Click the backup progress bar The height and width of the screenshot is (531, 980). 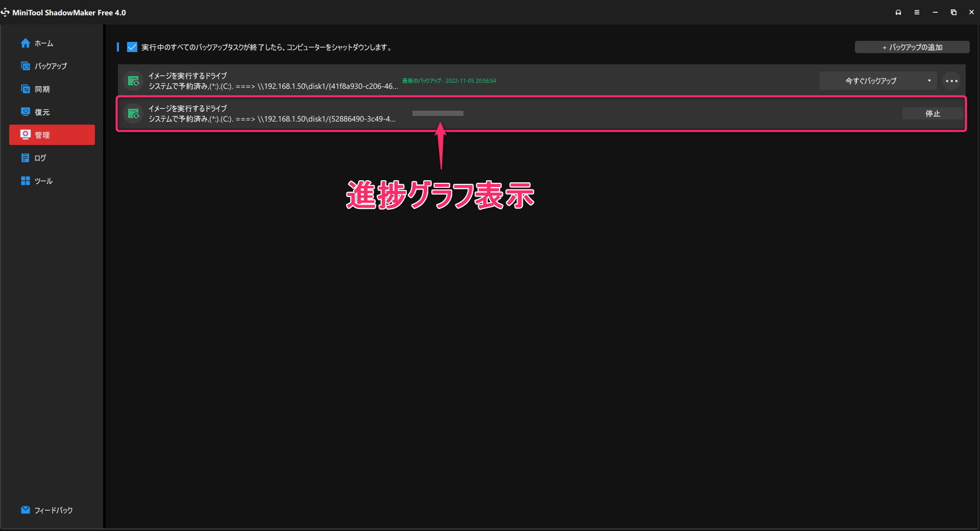pyautogui.click(x=437, y=113)
